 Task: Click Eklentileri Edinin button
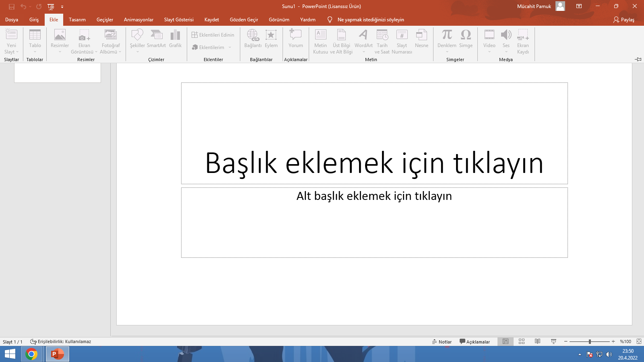[x=213, y=35]
